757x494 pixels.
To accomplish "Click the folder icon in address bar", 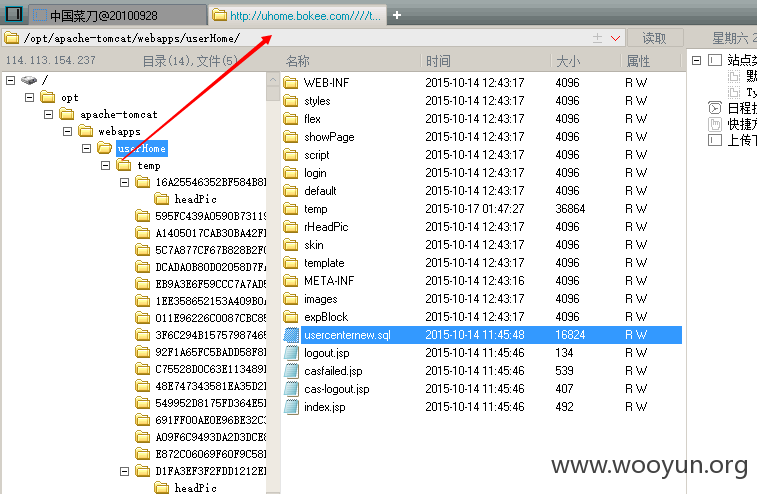I will (11, 38).
